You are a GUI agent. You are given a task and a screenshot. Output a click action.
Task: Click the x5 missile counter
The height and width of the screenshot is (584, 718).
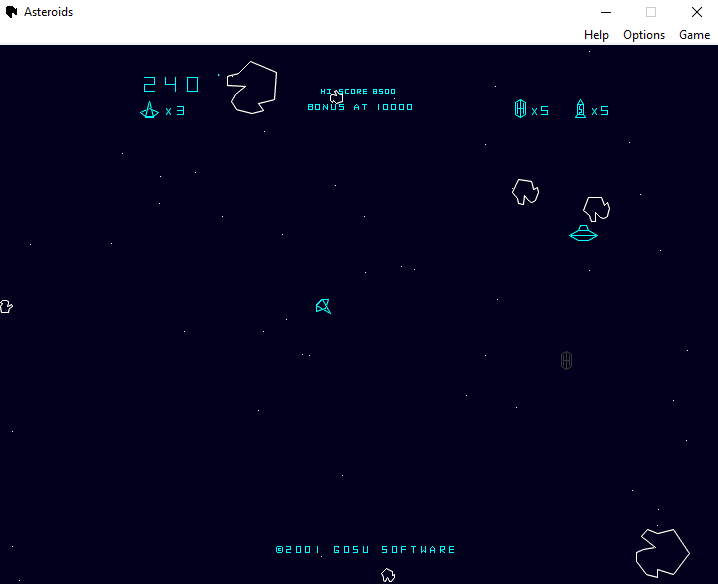600,111
